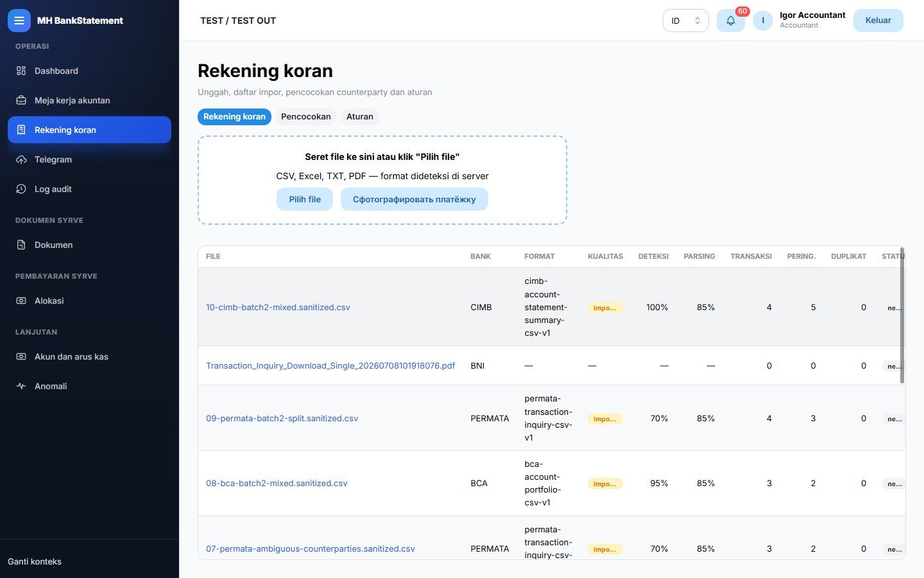Click Ganti konteks at sidebar bottom

click(35, 561)
